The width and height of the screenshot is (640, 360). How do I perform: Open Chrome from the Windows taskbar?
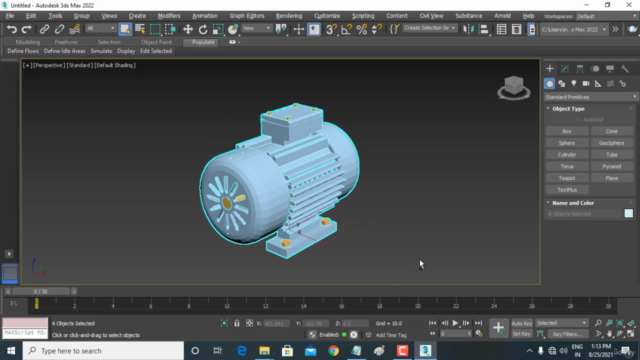pos(333,351)
